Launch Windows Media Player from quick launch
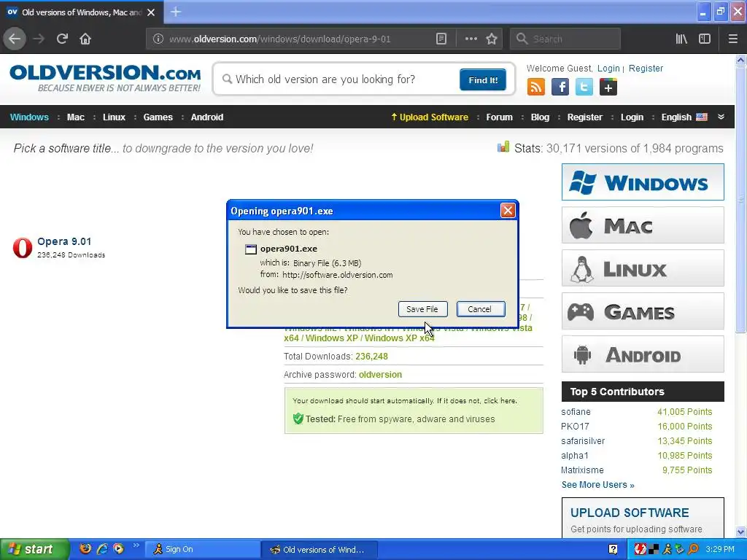Image resolution: width=747 pixels, height=560 pixels. click(118, 548)
